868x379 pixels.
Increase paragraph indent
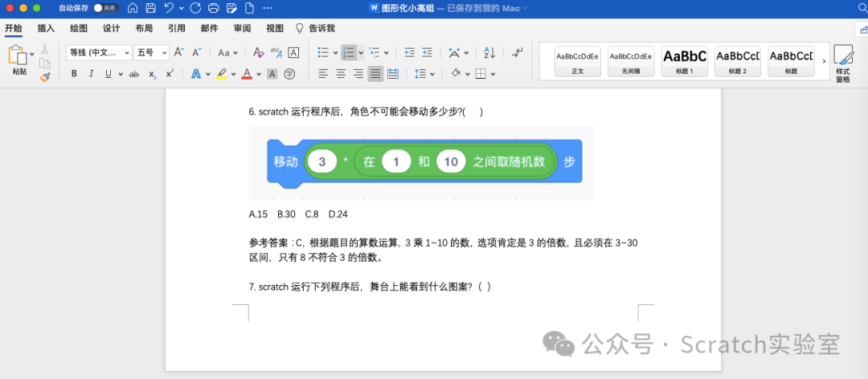click(x=427, y=52)
